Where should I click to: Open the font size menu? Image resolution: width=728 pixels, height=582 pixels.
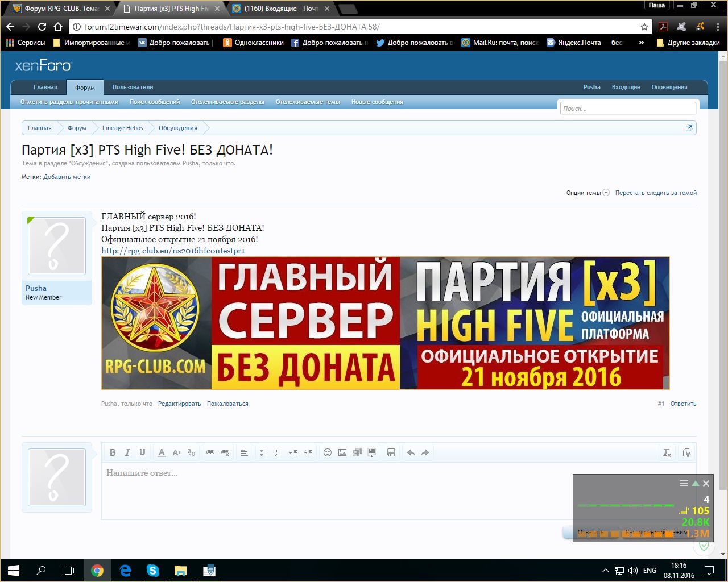click(176, 452)
